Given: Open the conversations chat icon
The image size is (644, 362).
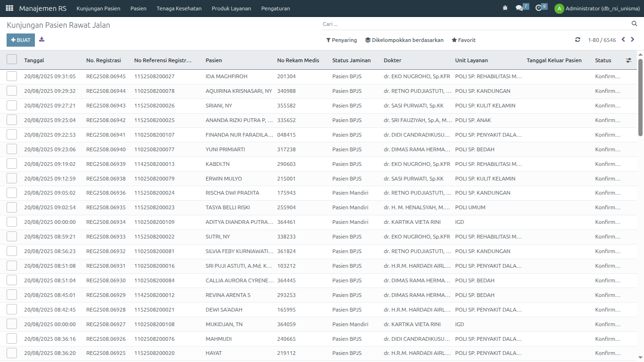Looking at the screenshot, I should coord(520,8).
